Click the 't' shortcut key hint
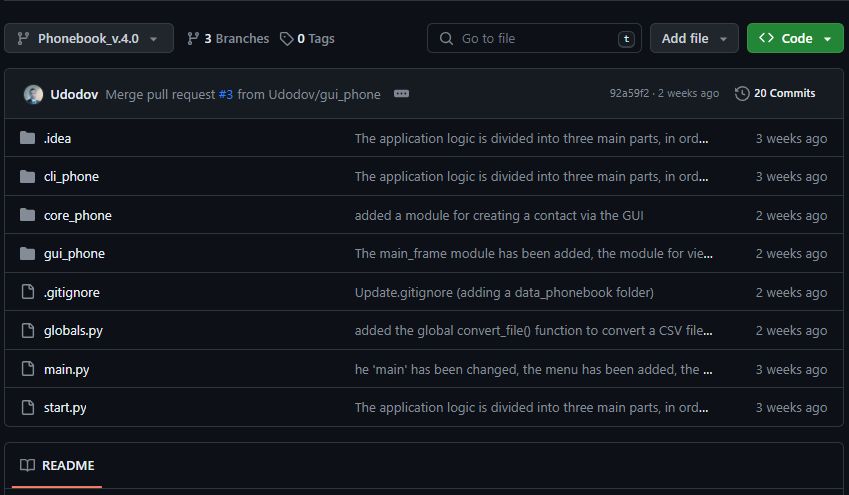 point(626,38)
